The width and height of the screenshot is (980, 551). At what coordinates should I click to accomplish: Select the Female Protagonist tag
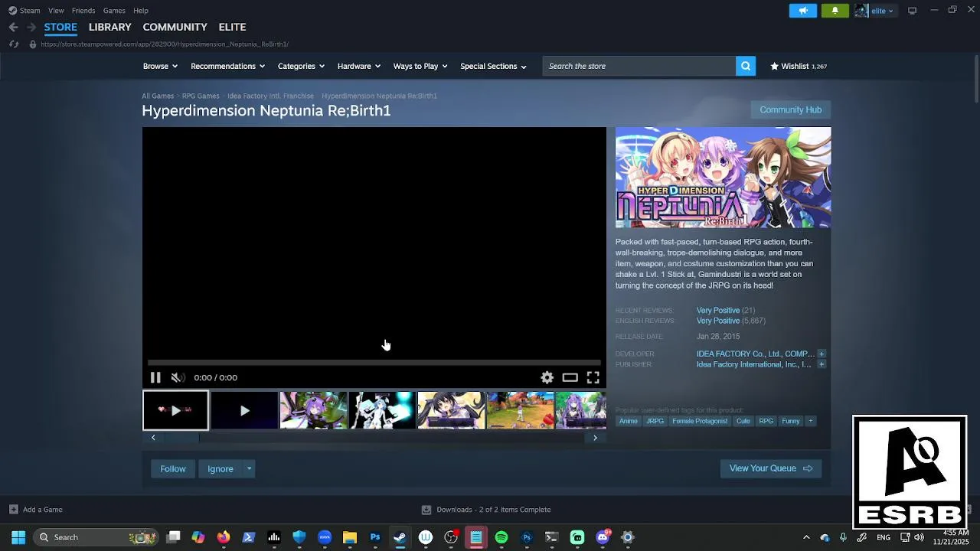pos(700,421)
